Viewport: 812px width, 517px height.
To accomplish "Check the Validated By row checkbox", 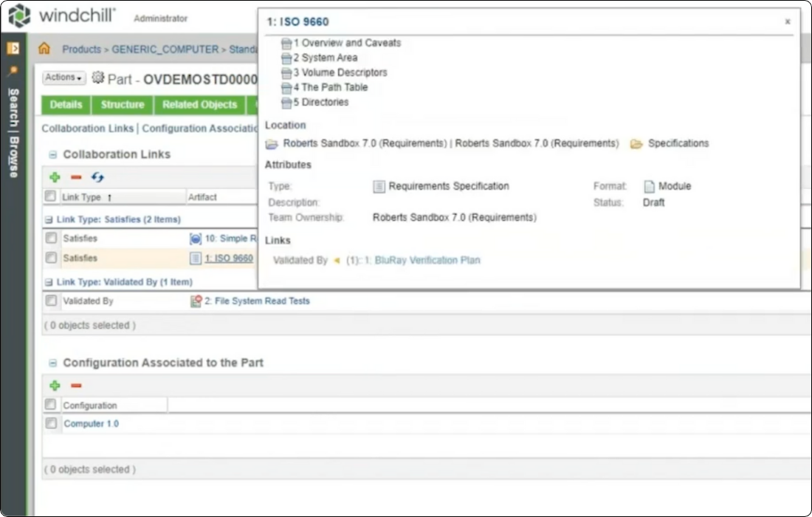I will tap(51, 301).
